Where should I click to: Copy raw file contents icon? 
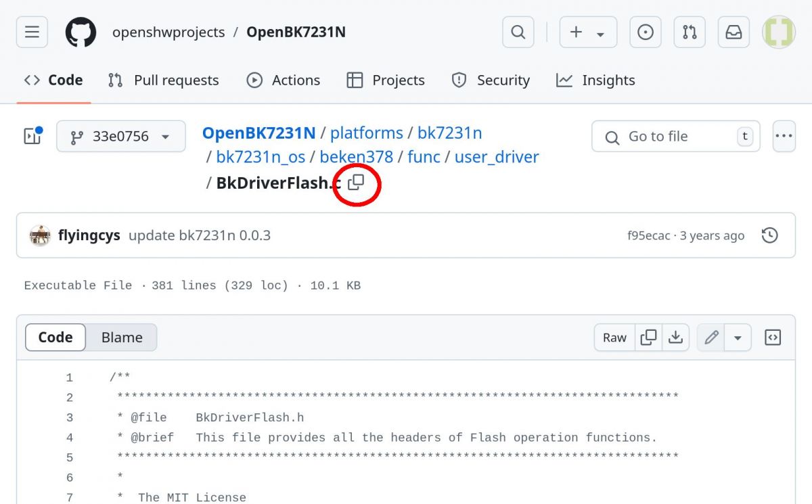tap(648, 338)
